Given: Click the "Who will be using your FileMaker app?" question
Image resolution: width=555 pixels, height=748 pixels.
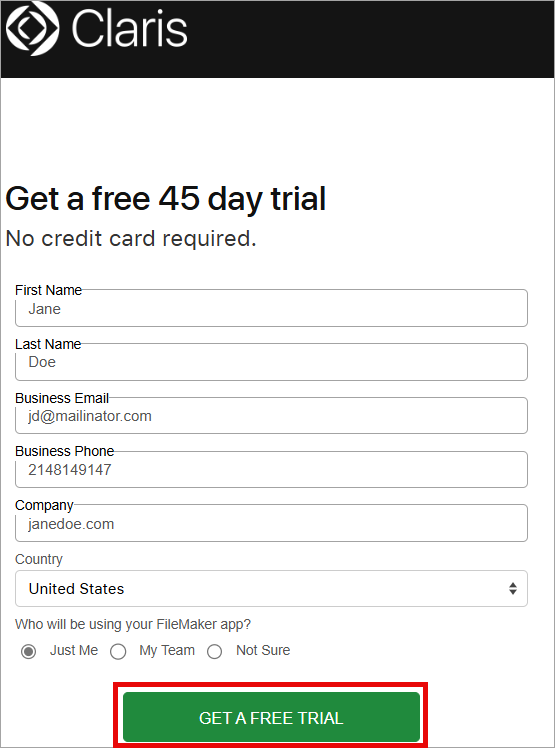Looking at the screenshot, I should click(x=133, y=624).
